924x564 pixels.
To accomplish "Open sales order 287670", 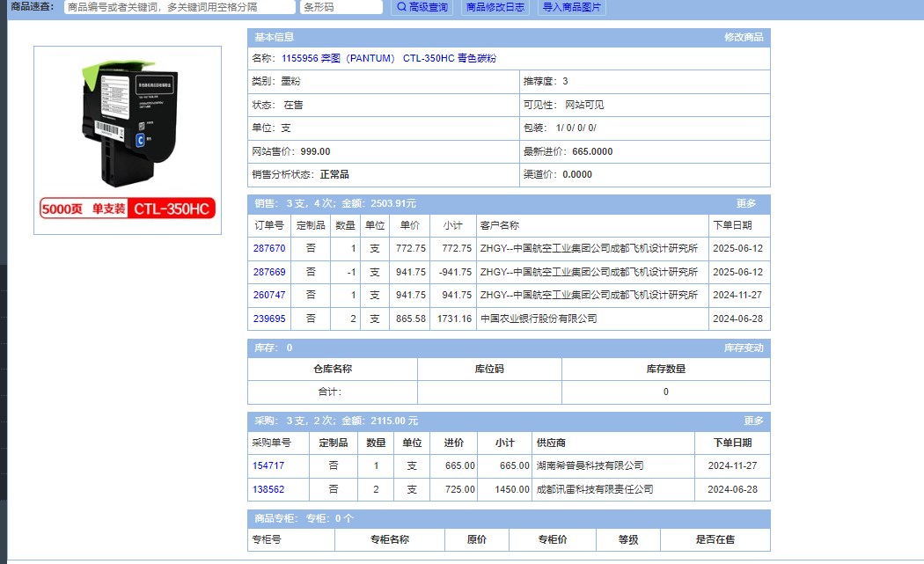I will pos(269,248).
